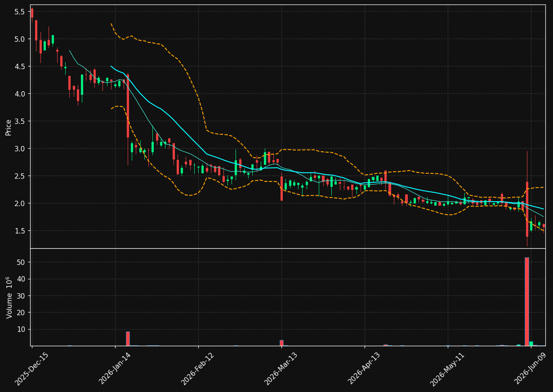Screen dimensions: 553x392
Task: Click the tallest red volume bar in June
Action: point(527,301)
